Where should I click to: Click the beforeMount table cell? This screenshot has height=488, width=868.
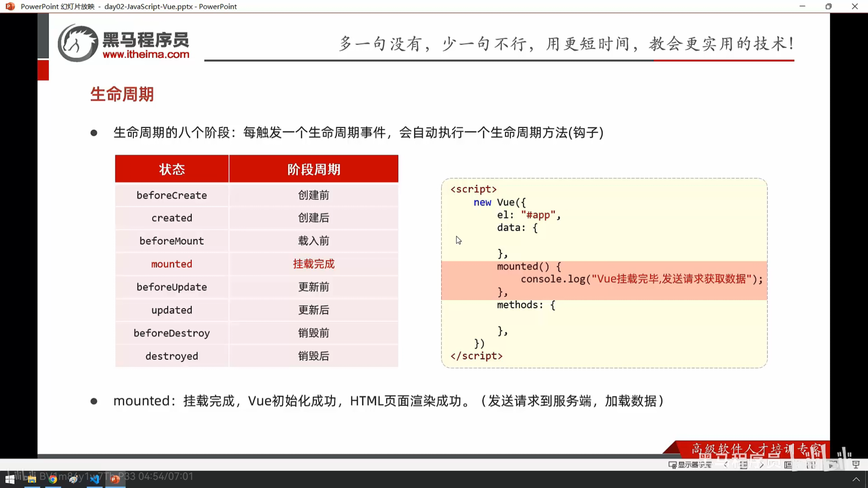pyautogui.click(x=172, y=241)
